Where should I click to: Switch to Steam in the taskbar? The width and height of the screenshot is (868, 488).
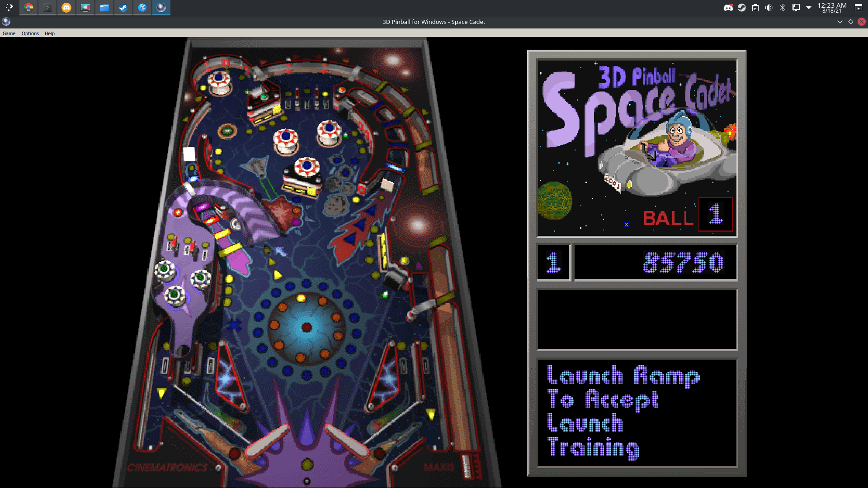click(123, 7)
